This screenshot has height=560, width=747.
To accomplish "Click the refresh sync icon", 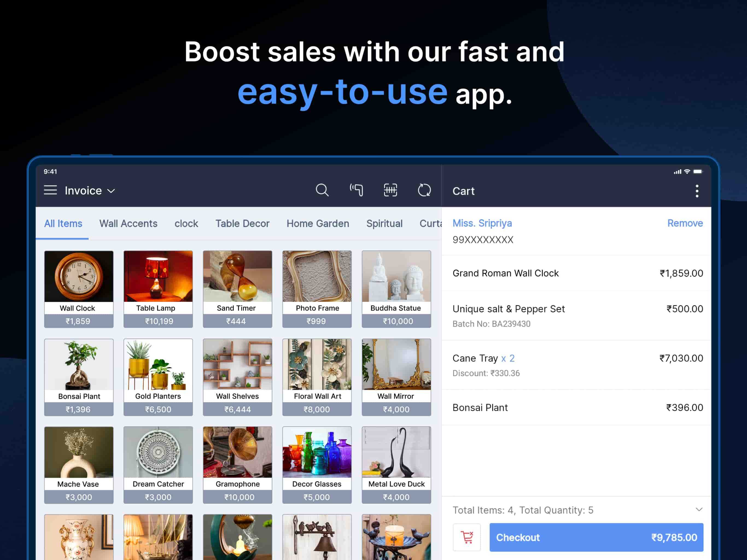I will coord(424,190).
